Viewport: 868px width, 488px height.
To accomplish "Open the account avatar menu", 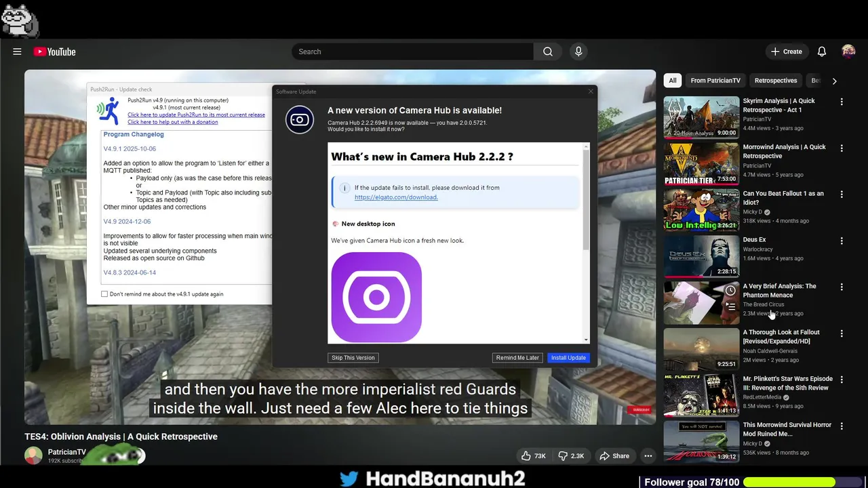I will point(848,52).
